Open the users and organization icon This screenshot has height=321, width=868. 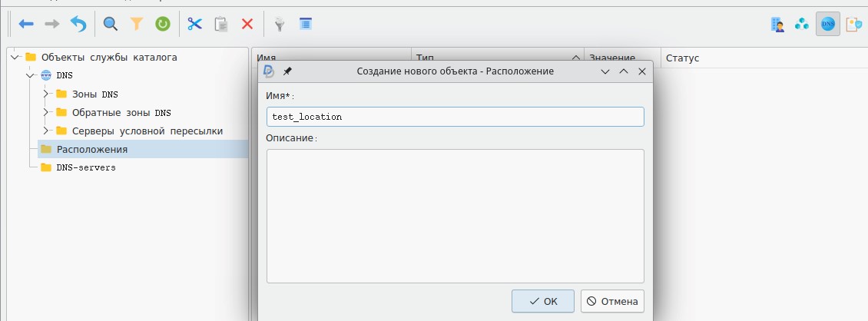(777, 25)
